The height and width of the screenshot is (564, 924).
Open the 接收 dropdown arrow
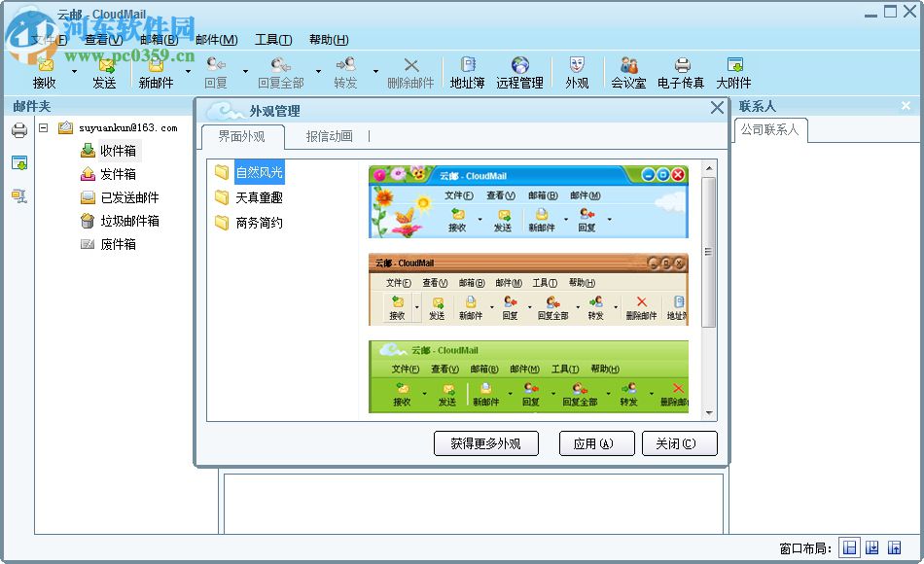(x=75, y=72)
